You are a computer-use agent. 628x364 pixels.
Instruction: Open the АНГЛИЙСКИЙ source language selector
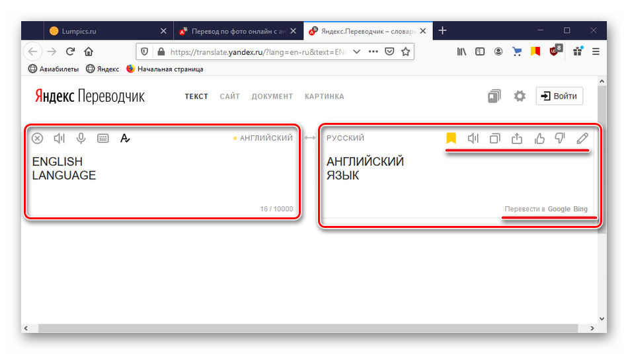pyautogui.click(x=266, y=138)
